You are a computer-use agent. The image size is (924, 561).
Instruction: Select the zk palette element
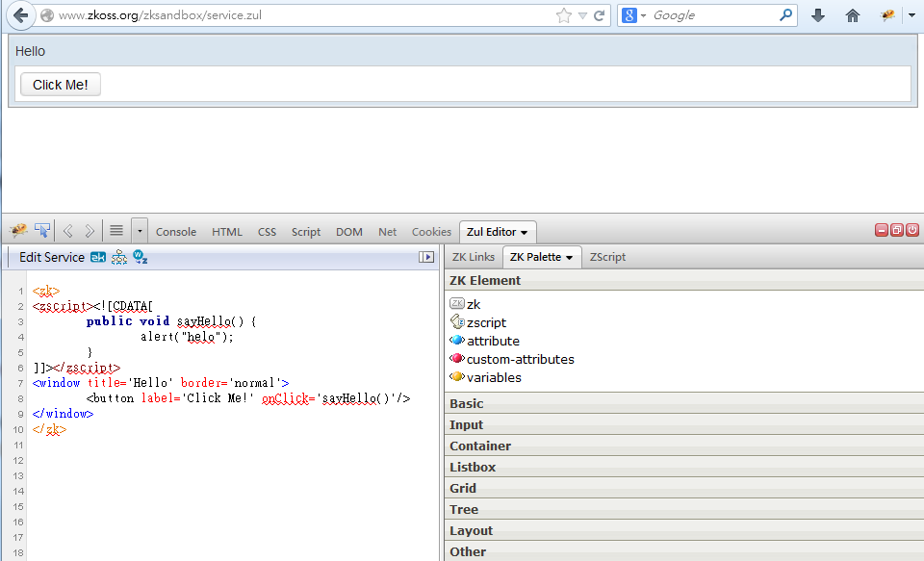(466, 304)
